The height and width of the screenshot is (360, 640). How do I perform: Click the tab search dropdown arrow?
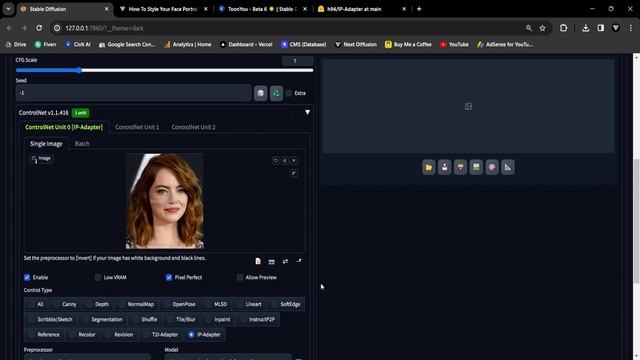point(8,9)
